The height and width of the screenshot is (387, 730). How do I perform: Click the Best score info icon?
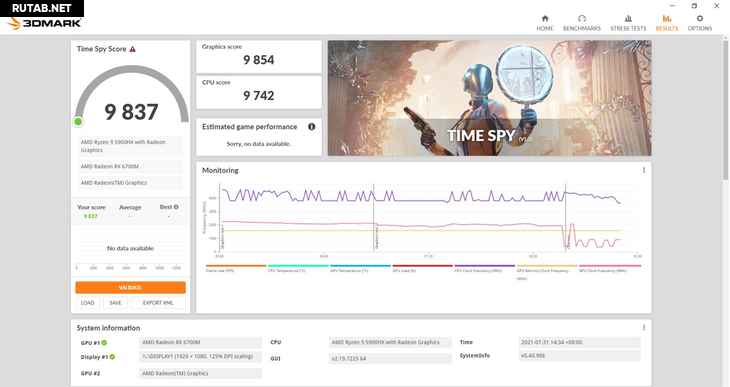(176, 207)
